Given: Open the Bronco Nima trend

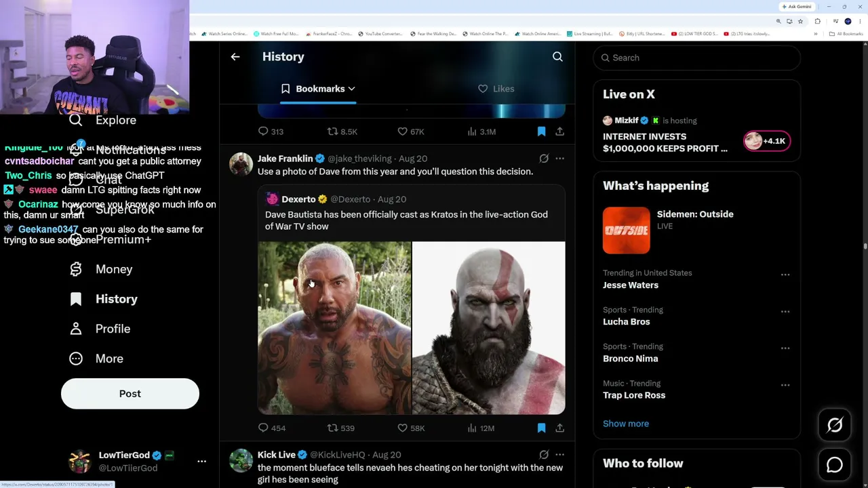Looking at the screenshot, I should [x=631, y=359].
